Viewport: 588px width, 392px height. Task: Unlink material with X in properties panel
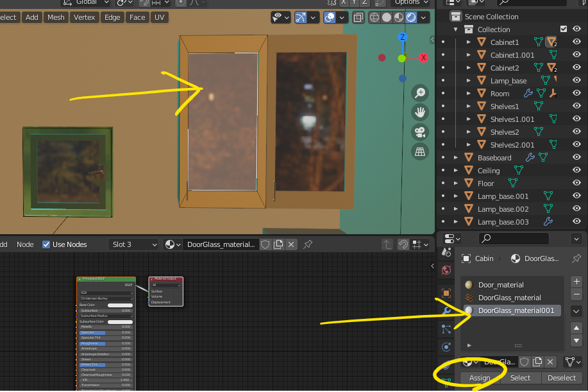tap(550, 362)
